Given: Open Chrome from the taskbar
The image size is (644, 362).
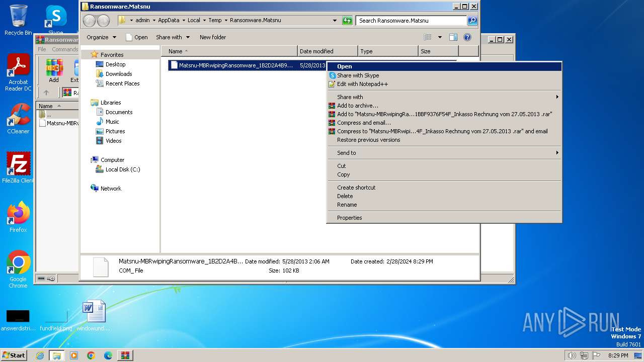Looking at the screenshot, I should [x=91, y=355].
